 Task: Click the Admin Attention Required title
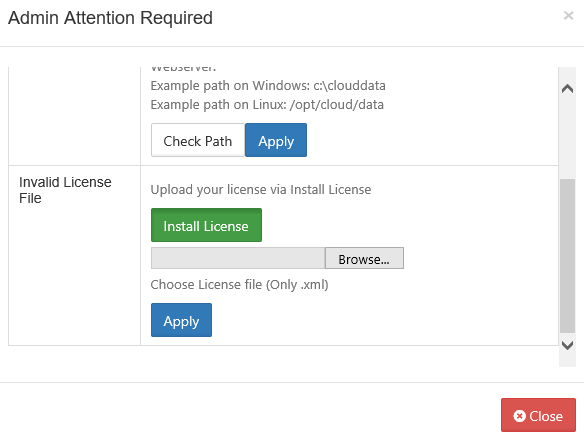110,18
